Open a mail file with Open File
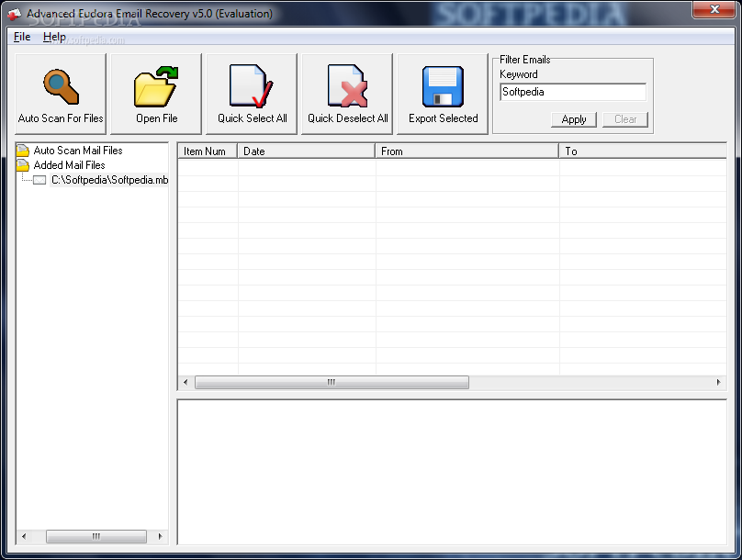 pyautogui.click(x=156, y=94)
